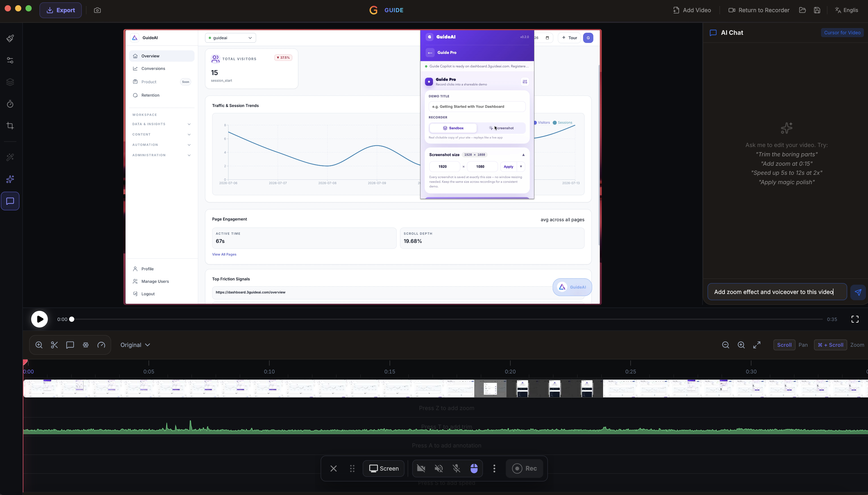The height and width of the screenshot is (495, 868).
Task: Click the 0:15 marker on the timeline ruler
Action: [x=390, y=371]
